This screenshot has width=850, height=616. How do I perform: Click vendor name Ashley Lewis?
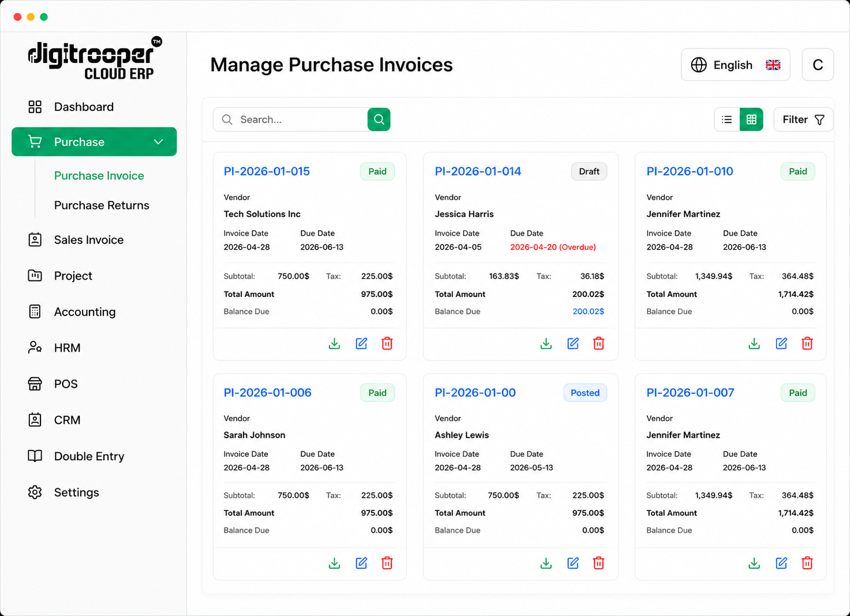click(x=462, y=435)
